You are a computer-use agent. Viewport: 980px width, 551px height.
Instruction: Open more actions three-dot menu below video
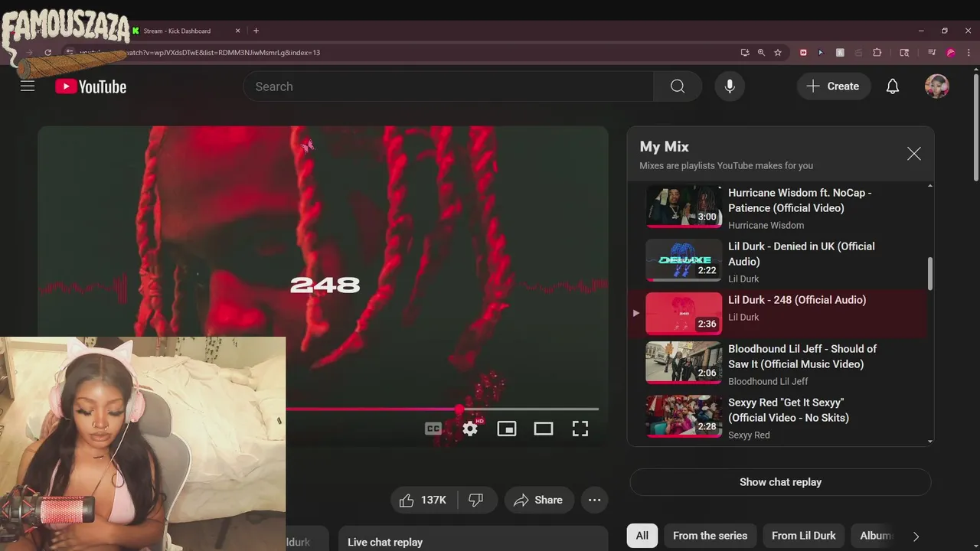(594, 500)
